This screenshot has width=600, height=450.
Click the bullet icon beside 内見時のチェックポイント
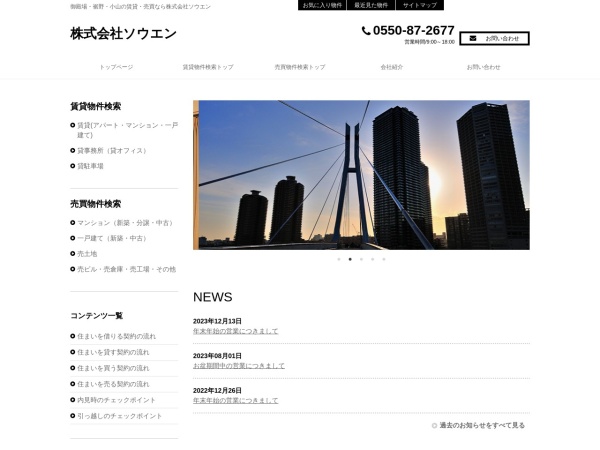click(73, 400)
